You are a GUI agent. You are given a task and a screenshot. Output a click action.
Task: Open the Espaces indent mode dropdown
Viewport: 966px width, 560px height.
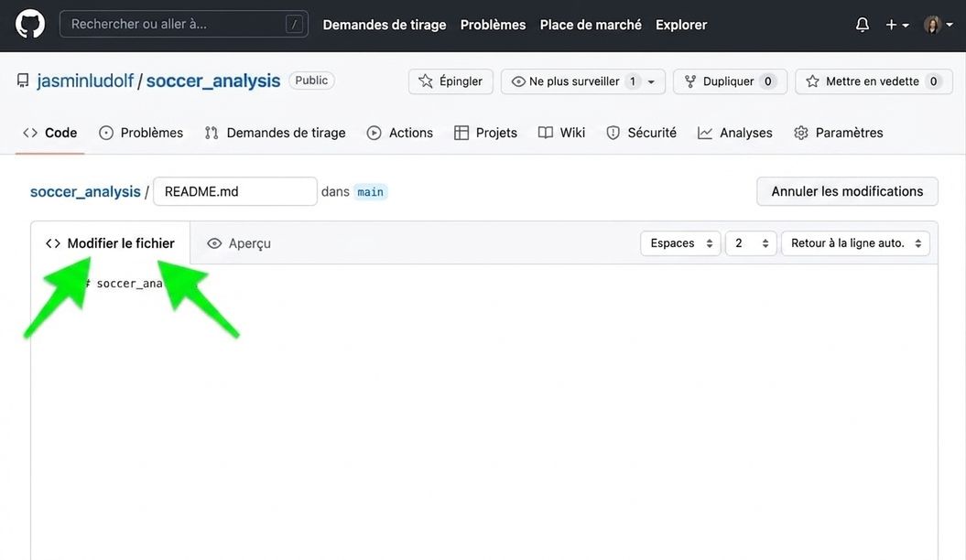click(680, 243)
